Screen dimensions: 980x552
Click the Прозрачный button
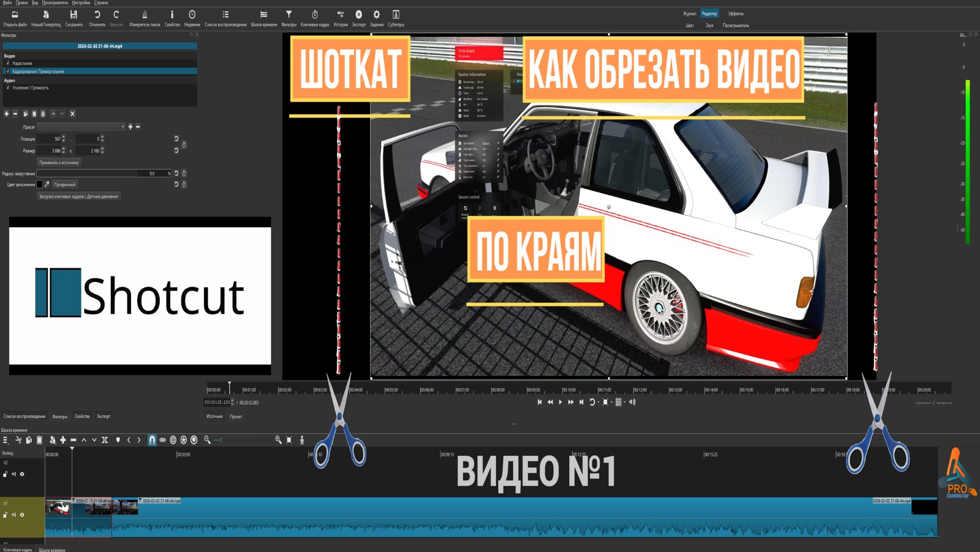click(x=65, y=184)
